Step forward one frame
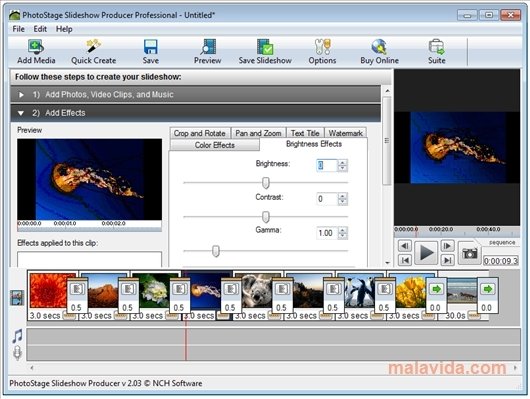 click(447, 246)
